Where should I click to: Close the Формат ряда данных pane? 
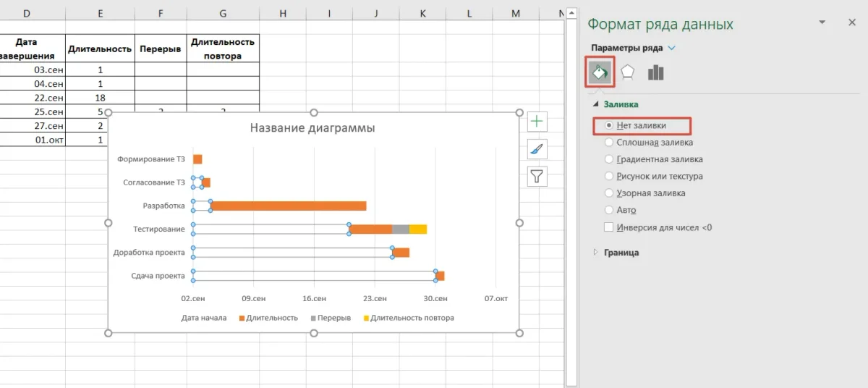pos(851,23)
